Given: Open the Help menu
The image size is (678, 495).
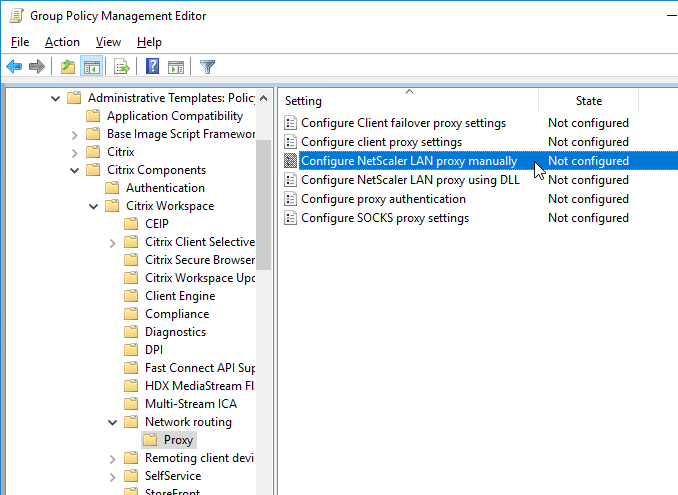Looking at the screenshot, I should click(149, 42).
